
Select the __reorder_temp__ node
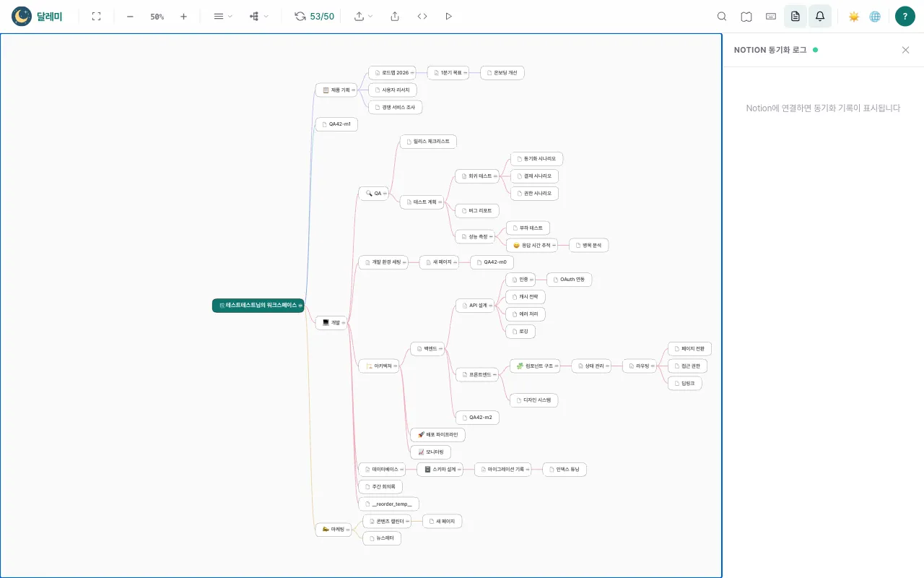(x=388, y=504)
